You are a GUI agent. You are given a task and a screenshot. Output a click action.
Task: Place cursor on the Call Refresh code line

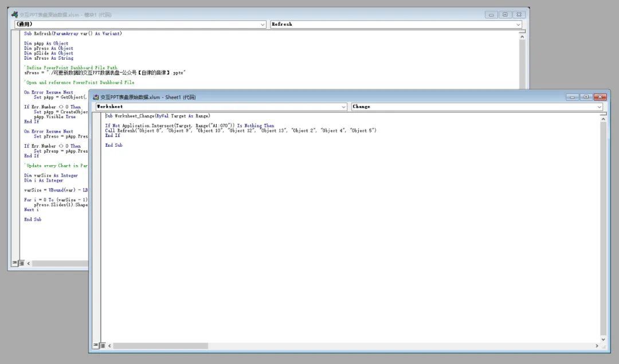(241, 131)
